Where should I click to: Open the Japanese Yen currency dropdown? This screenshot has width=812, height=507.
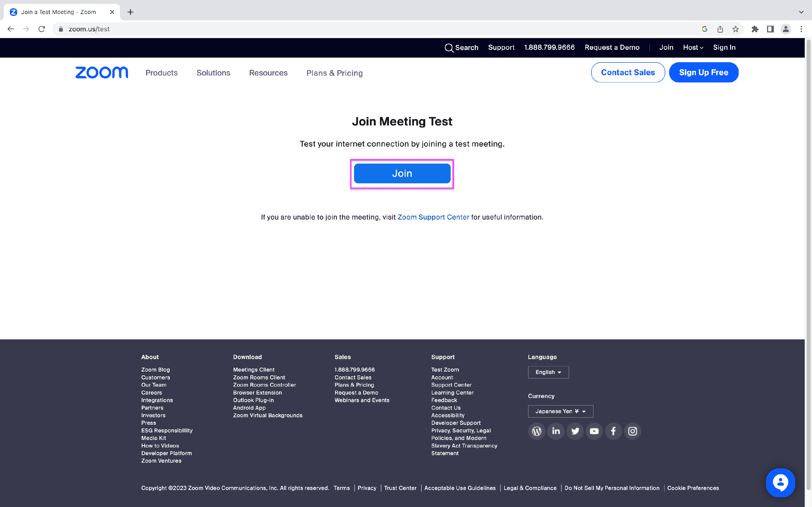click(x=560, y=411)
